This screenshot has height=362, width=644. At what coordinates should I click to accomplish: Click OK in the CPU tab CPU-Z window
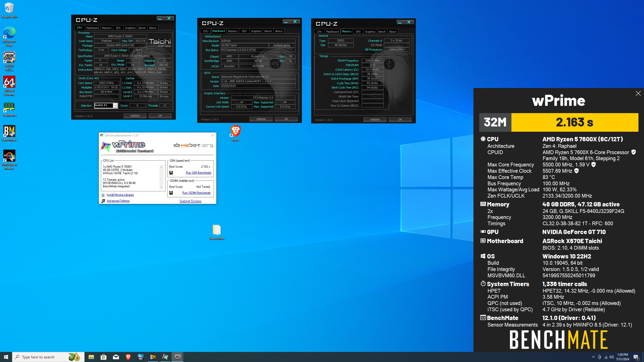coord(160,116)
